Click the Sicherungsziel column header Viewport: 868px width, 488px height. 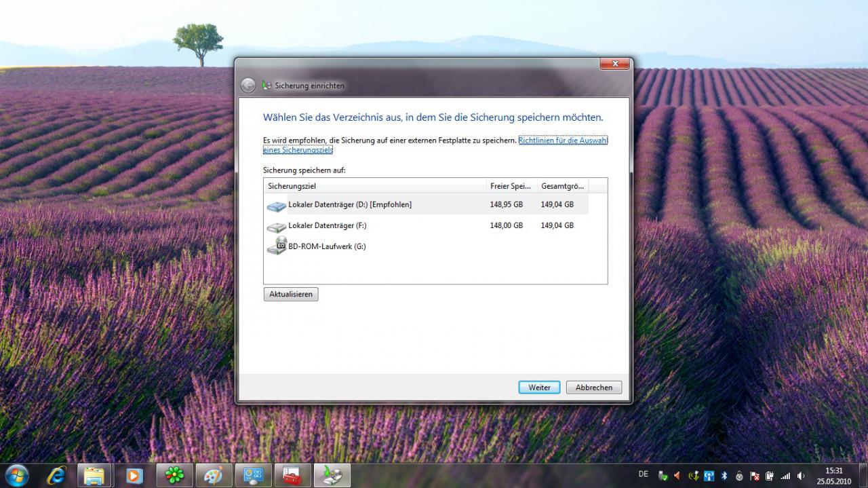pos(375,186)
